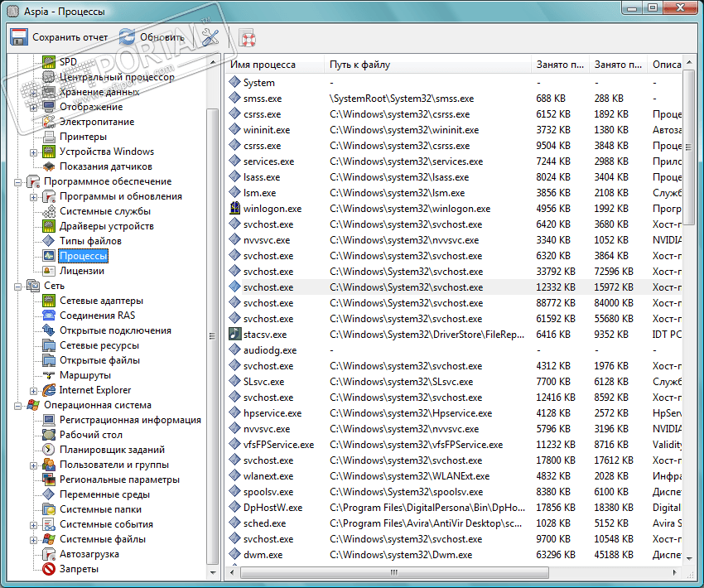Collapse the Сеть node

point(17,287)
